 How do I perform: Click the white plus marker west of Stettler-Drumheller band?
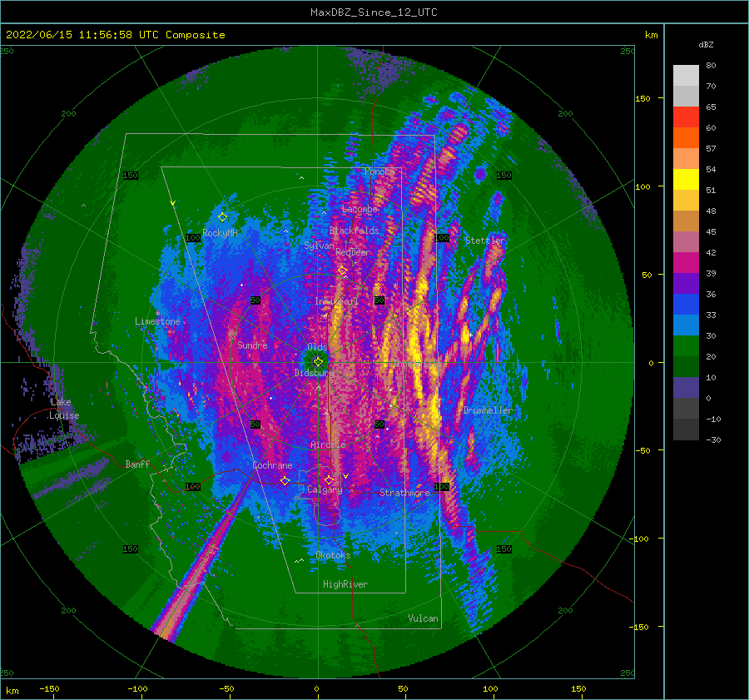click(x=471, y=335)
